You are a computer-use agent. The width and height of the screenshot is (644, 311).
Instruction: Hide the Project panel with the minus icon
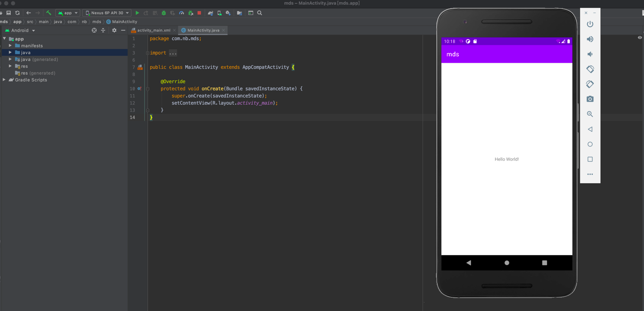123,30
